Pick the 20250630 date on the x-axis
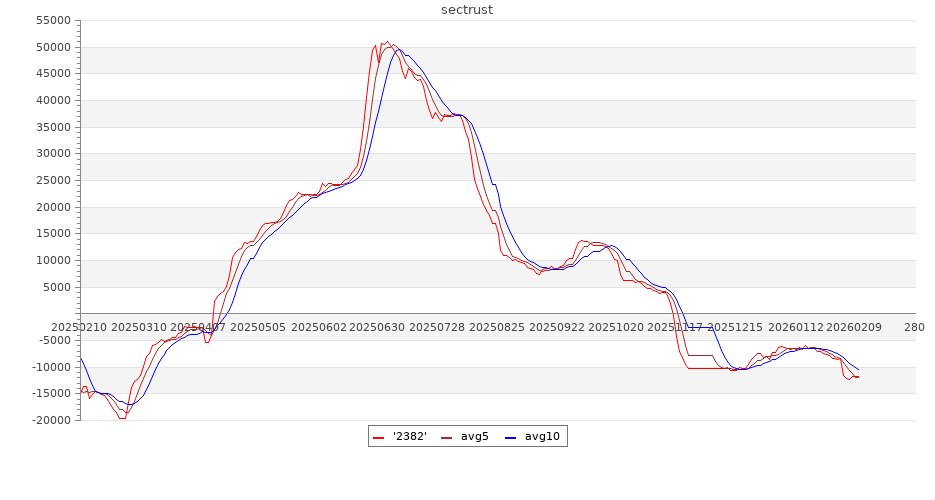Viewport: 935px width, 500px height. click(x=375, y=327)
